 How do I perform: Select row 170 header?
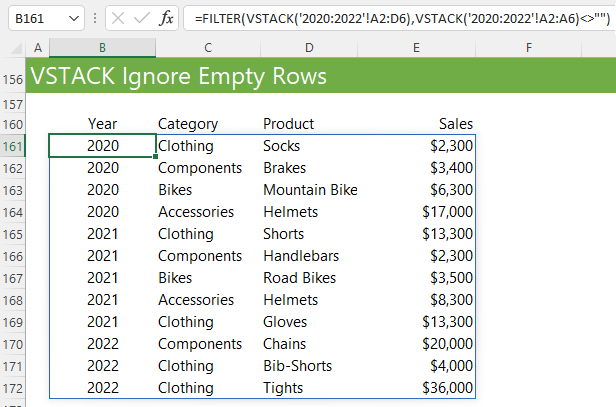13,345
